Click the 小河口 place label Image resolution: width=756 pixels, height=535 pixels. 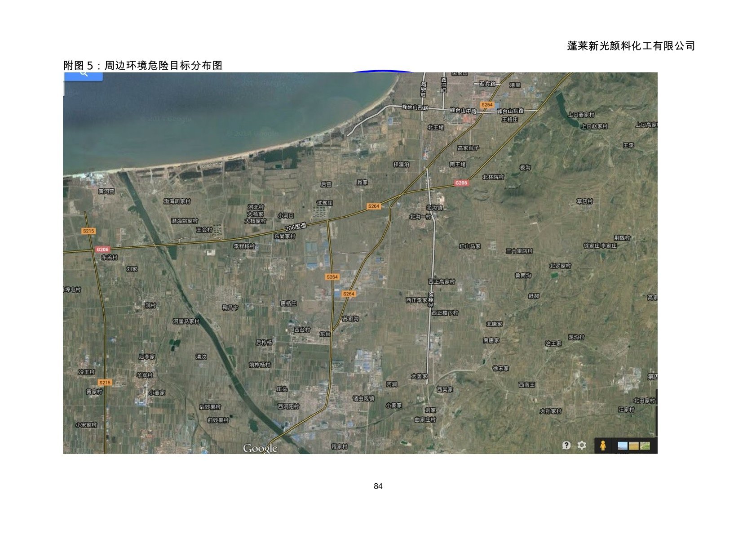[x=286, y=216]
